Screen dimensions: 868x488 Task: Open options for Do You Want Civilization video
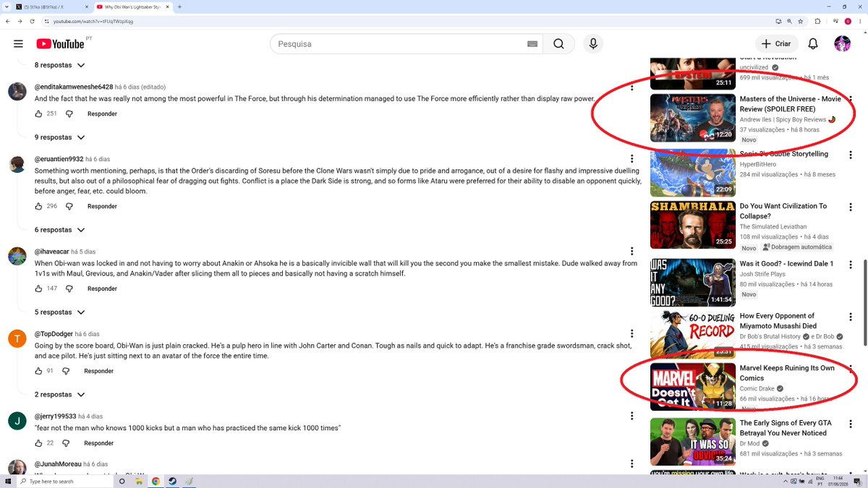(x=851, y=207)
